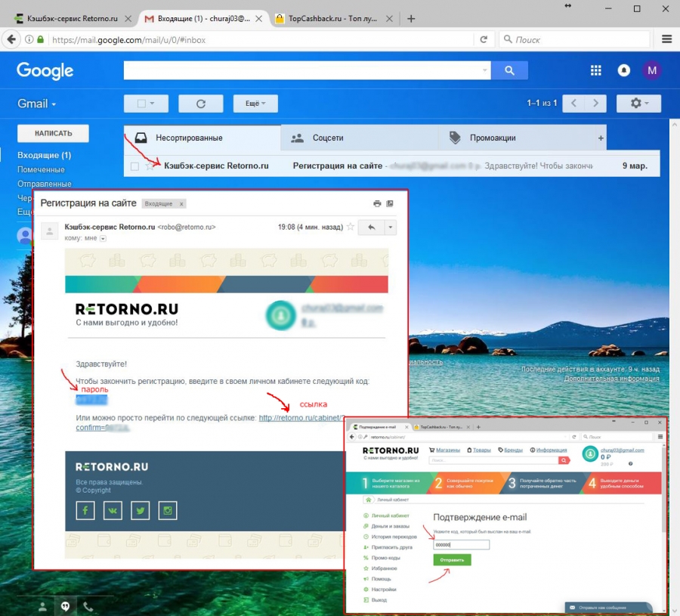Switch to the Соцсети tab
Viewport: 680px width, 616px height.
point(360,138)
